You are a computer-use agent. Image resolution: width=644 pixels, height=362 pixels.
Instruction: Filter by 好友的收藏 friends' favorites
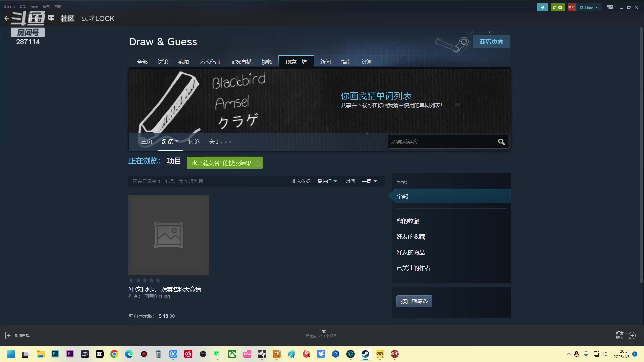(x=411, y=237)
